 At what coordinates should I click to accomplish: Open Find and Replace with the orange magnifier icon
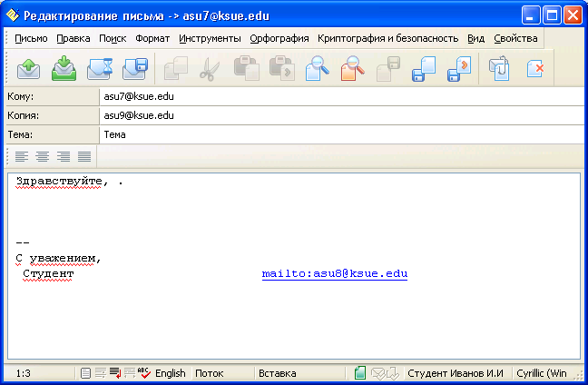coord(352,69)
